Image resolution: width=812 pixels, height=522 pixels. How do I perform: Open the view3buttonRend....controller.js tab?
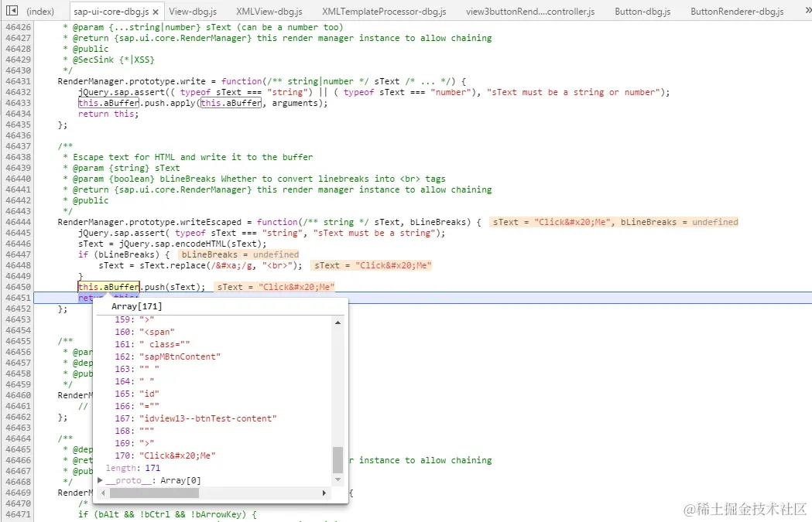[530, 12]
